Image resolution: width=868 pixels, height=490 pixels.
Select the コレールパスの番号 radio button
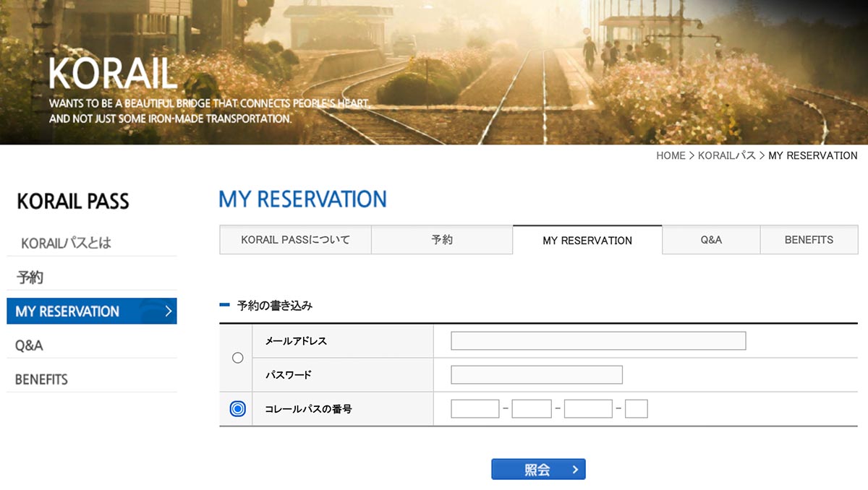(237, 409)
